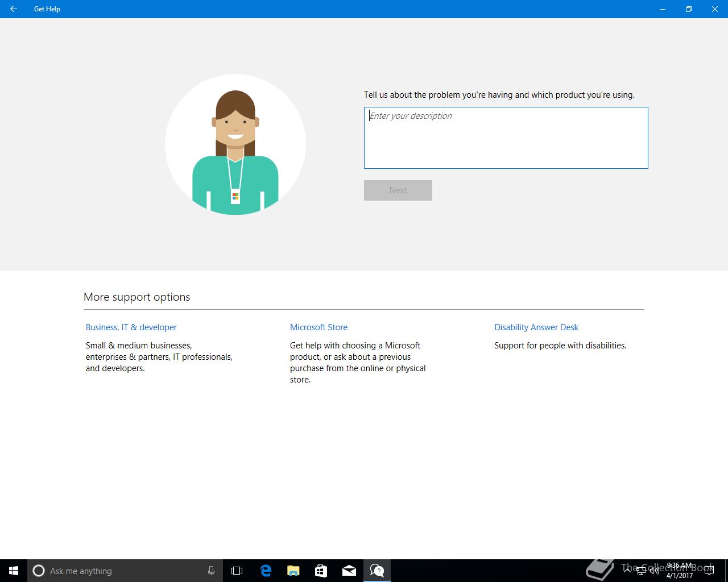Click the Get Help taskbar icon

377,571
